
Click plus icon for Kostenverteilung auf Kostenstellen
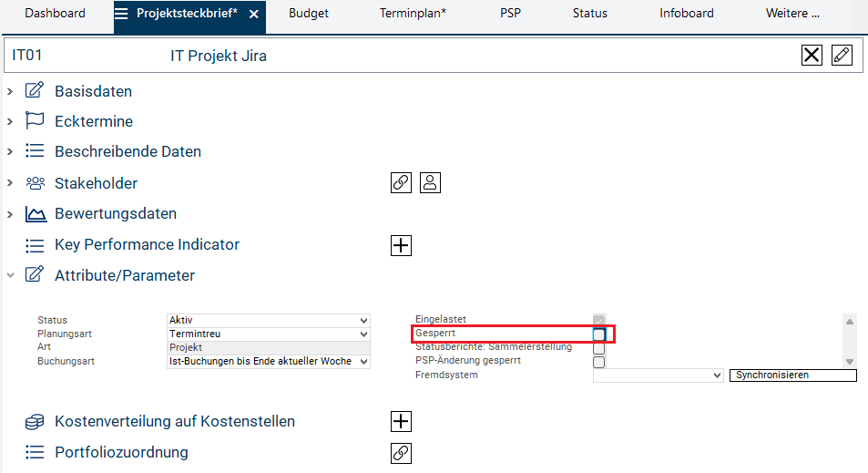(x=401, y=421)
